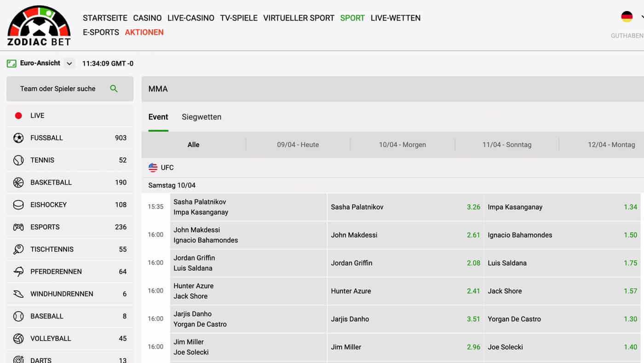Click the German flag language icon
Screen dimensions: 644x363
pos(627,17)
